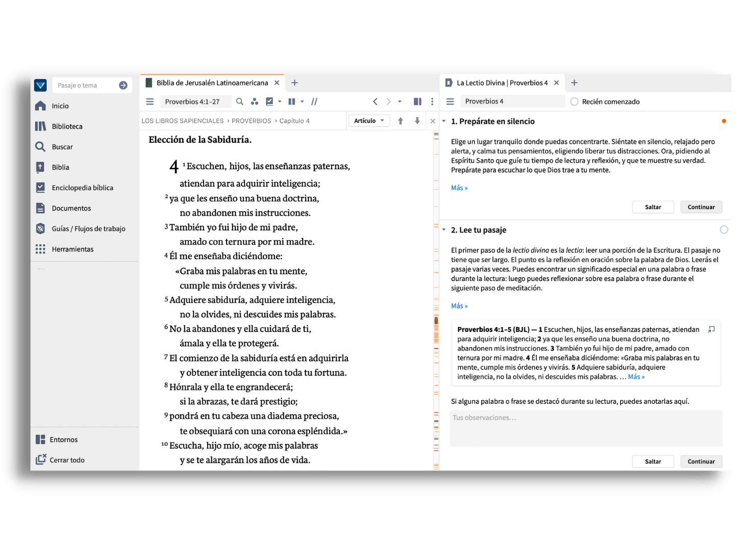
Task: Click Saltar in Lee tu pasaje section
Action: (x=653, y=462)
